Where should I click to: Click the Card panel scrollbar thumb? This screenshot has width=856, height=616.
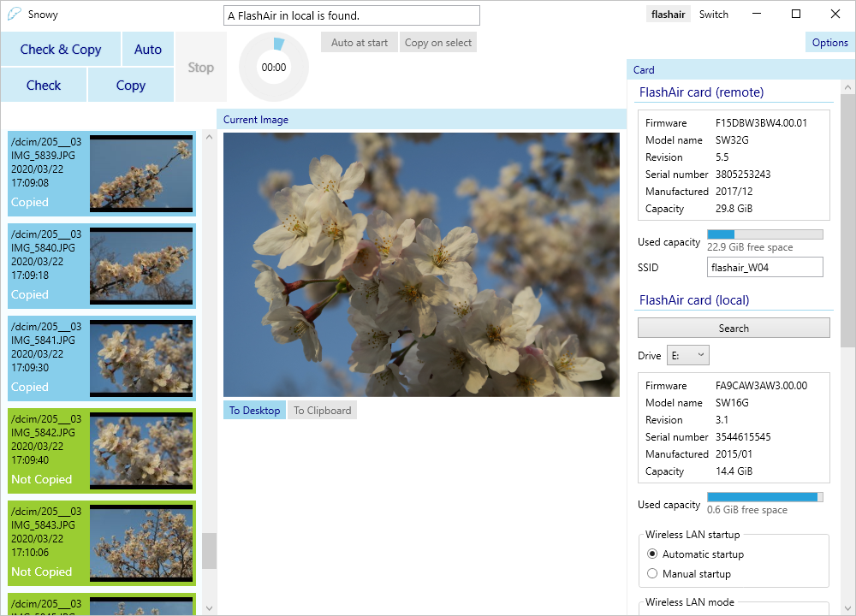pyautogui.click(x=847, y=221)
